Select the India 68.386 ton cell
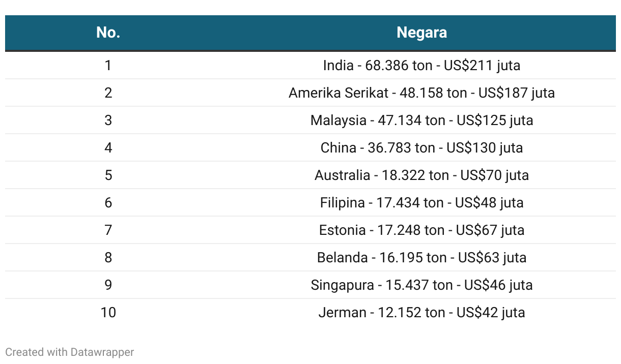Screen dimensions: 621x364 421,66
